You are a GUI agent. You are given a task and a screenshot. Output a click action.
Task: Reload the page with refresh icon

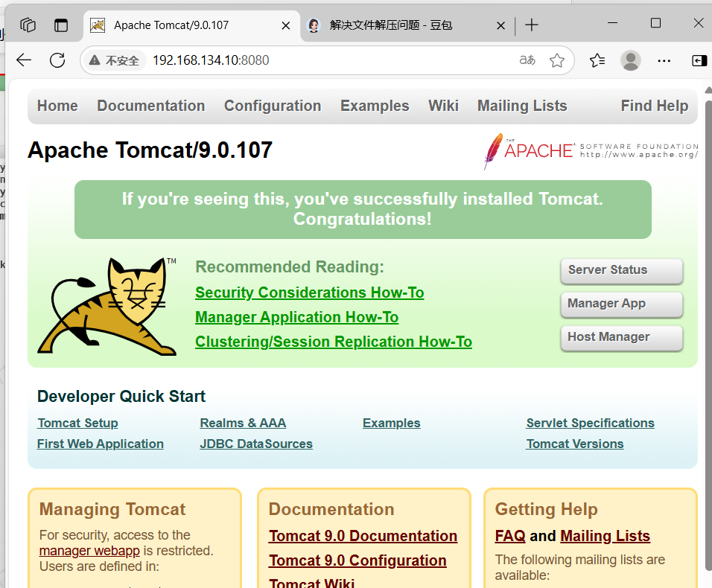point(57,60)
